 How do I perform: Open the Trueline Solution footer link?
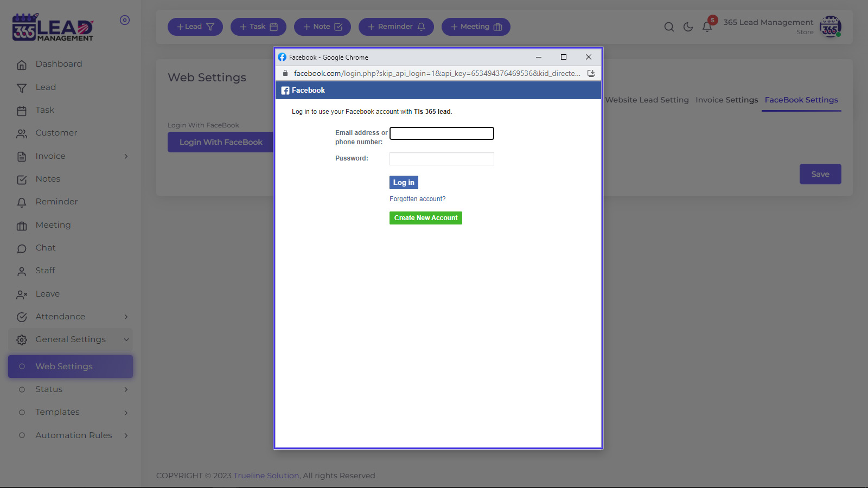(x=266, y=476)
